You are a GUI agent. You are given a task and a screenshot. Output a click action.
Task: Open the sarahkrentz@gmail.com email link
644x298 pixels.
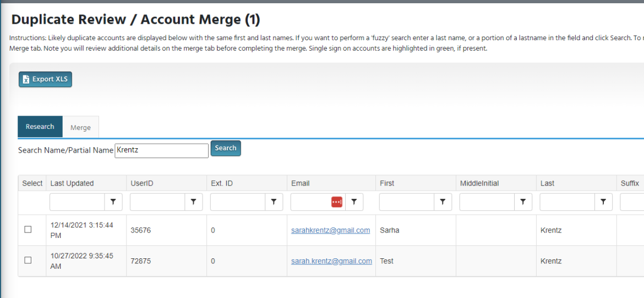tap(330, 230)
